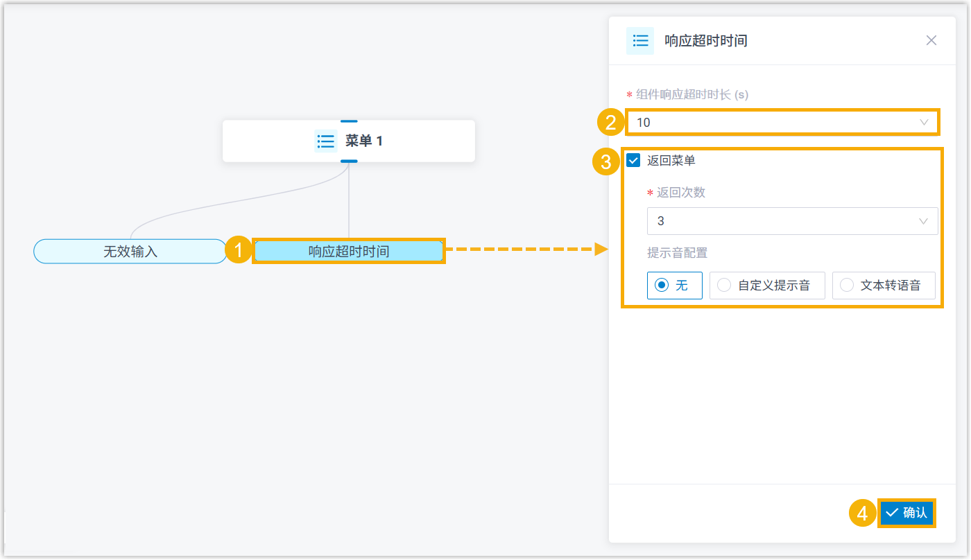Click the orange step badge numbered 4
The image size is (971, 560).
pyautogui.click(x=862, y=514)
